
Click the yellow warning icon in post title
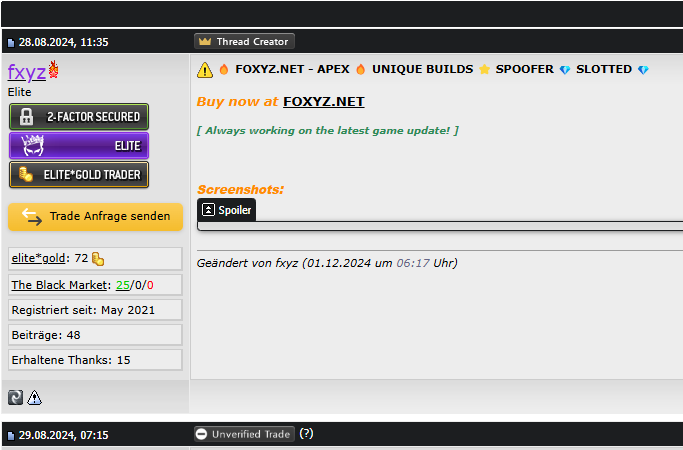205,70
